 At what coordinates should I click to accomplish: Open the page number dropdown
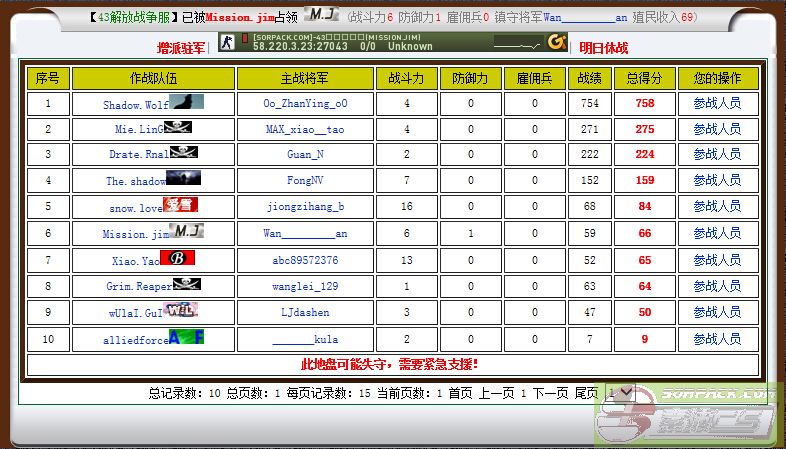620,393
